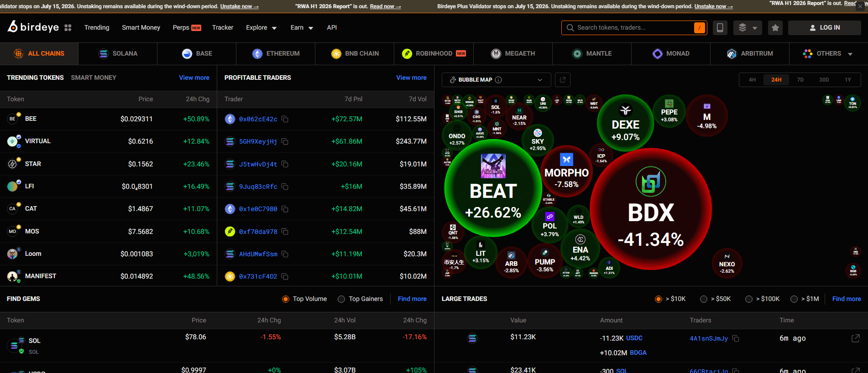The height and width of the screenshot is (373, 868).
Task: View more profitable traders
Action: pyautogui.click(x=411, y=78)
